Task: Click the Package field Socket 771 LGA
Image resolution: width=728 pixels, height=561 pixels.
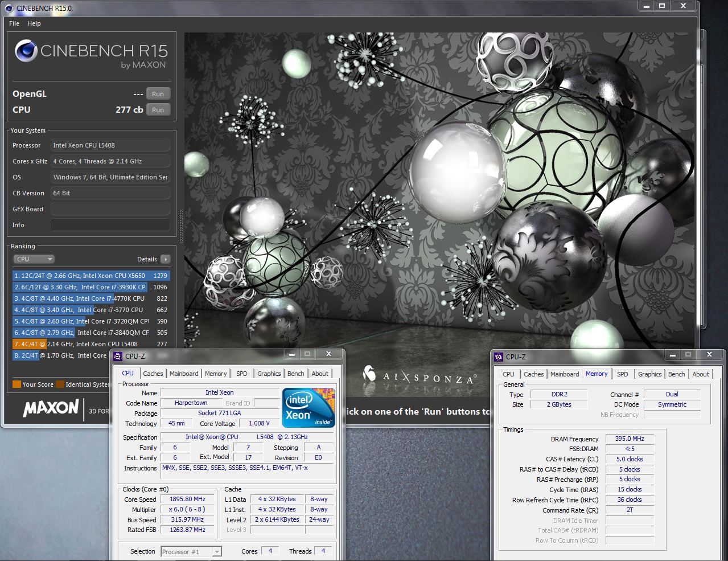Action: [220, 413]
